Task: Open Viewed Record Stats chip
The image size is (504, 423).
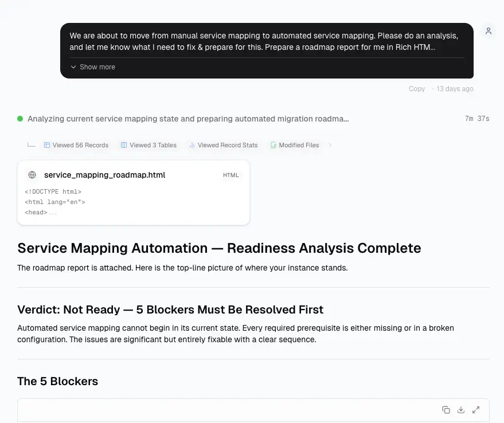Action: point(224,145)
